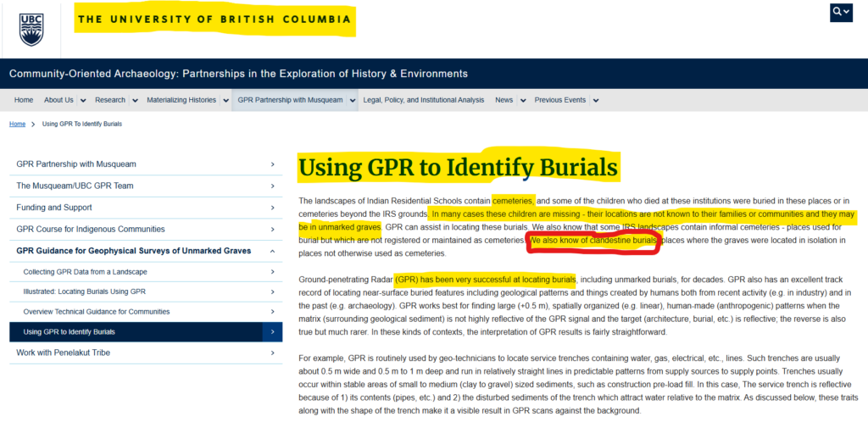Viewport: 868px width, 422px height.
Task: Click the Home navigation menu item
Action: pyautogui.click(x=24, y=100)
